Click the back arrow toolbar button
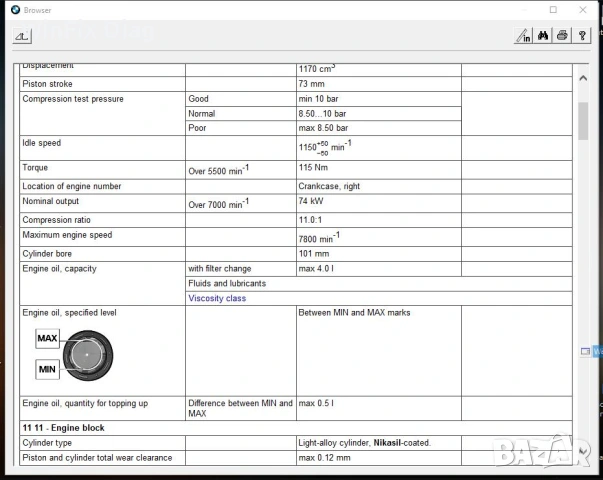Screen dimensions: 603x480 (x=21, y=36)
